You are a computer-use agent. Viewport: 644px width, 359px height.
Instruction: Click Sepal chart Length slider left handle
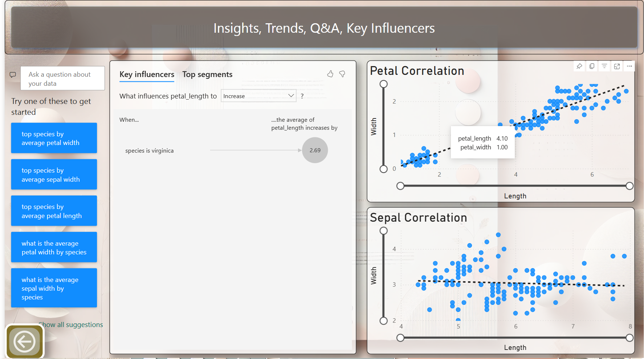pyautogui.click(x=400, y=338)
